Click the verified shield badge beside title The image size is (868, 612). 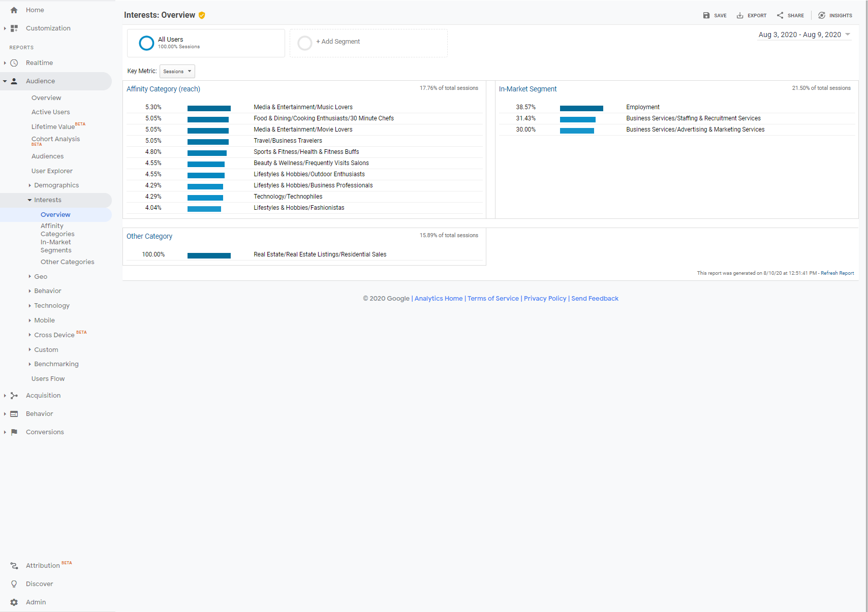[x=202, y=15]
